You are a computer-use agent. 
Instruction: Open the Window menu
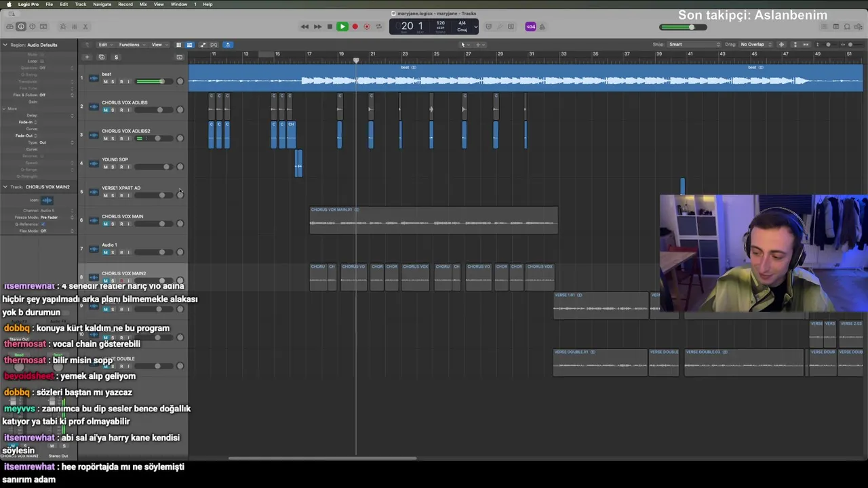(179, 4)
